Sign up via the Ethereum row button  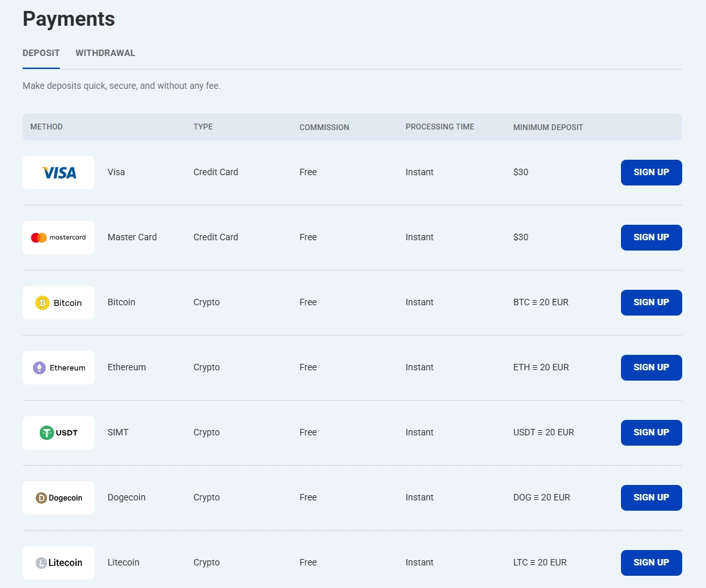point(651,367)
